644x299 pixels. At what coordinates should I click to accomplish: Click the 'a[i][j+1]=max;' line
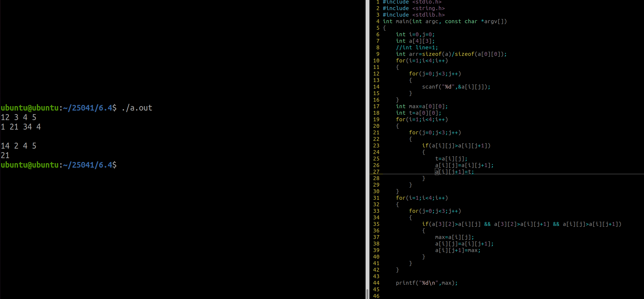pos(458,250)
